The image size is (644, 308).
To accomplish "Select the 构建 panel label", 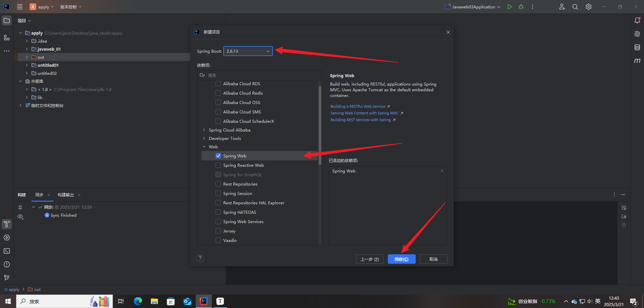I will pyautogui.click(x=22, y=195).
